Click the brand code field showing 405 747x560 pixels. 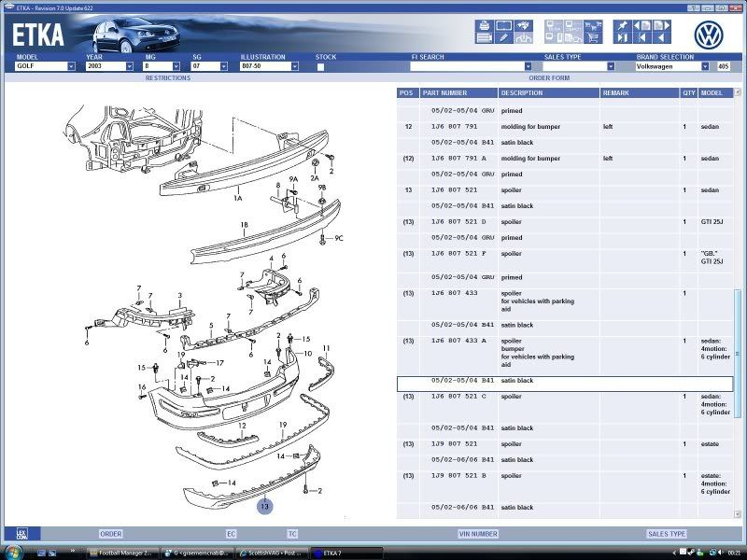click(723, 66)
